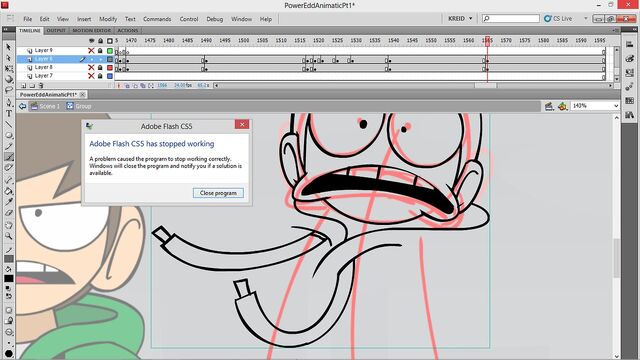Viewport: 640px width, 360px height.
Task: Toggle Onion Skin in timeline
Action: [x=127, y=86]
